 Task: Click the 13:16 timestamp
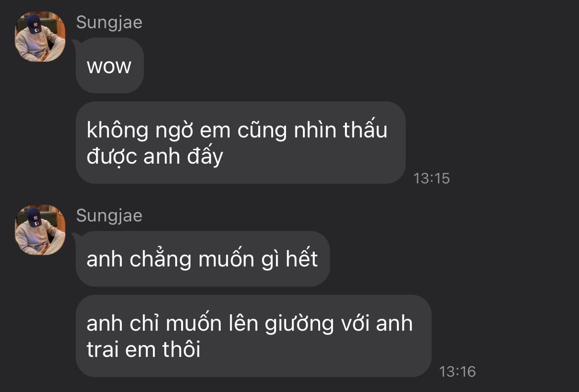[x=457, y=372]
